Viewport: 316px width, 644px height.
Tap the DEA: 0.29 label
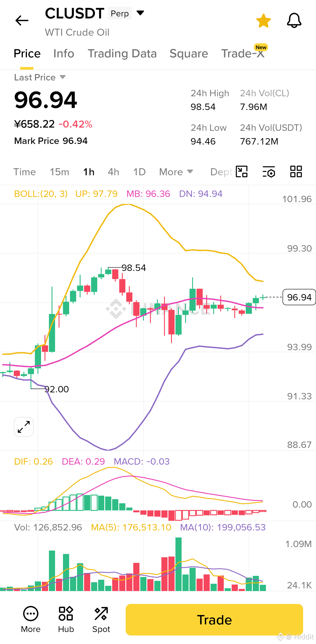83,461
